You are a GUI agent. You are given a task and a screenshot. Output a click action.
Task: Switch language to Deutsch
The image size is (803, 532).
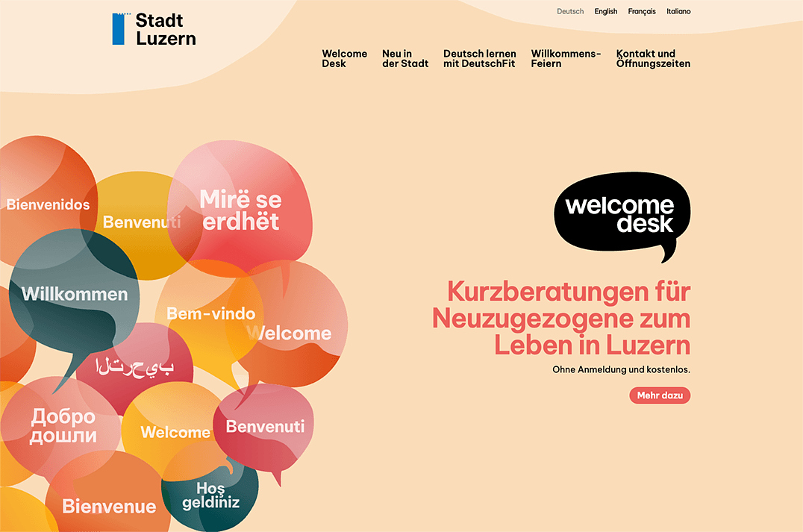[x=570, y=11]
